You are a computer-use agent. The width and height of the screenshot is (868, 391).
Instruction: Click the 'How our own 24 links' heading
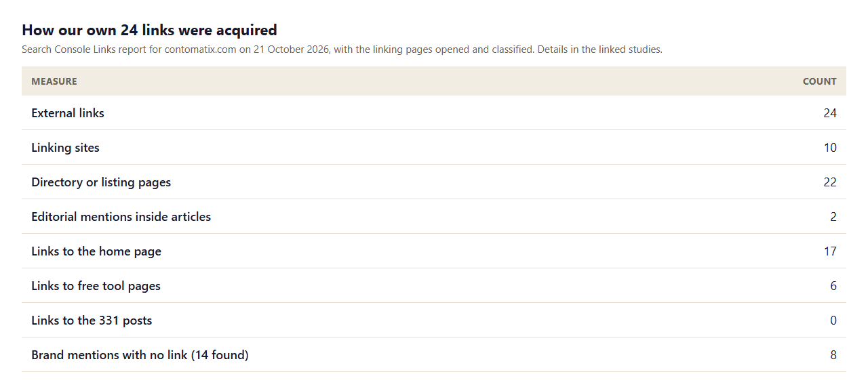[x=149, y=30]
